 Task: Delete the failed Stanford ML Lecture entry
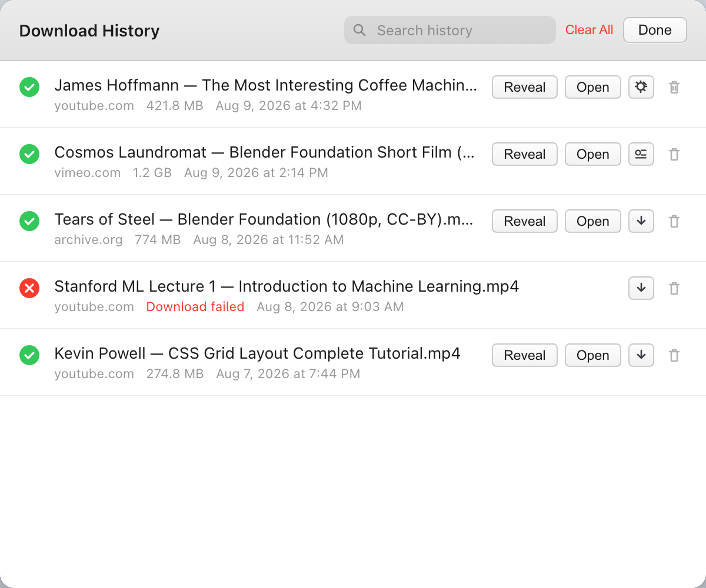point(674,288)
